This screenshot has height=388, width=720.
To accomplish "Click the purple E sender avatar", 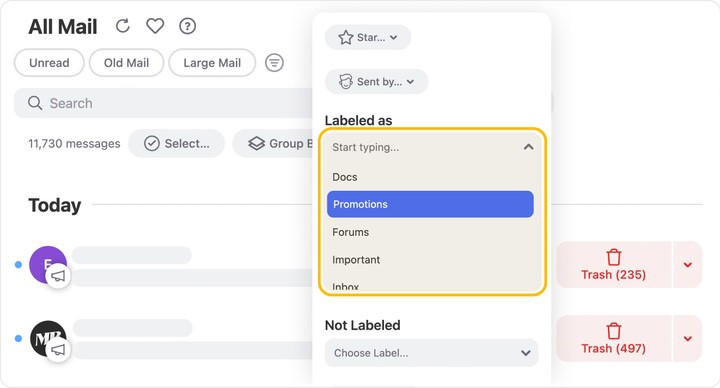I will pos(48,264).
